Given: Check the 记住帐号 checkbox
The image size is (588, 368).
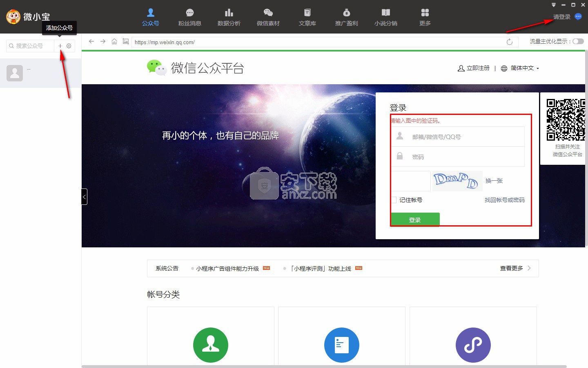Looking at the screenshot, I should click(x=394, y=200).
